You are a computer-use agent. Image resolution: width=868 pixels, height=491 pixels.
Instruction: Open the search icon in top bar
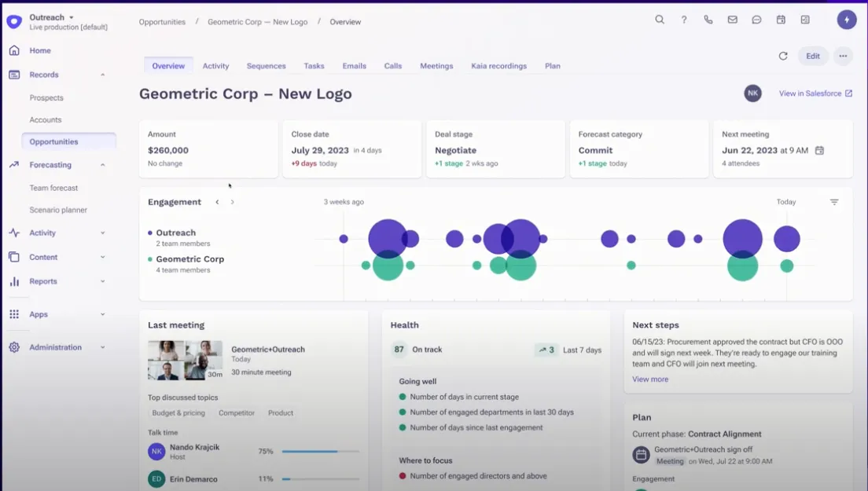point(660,20)
